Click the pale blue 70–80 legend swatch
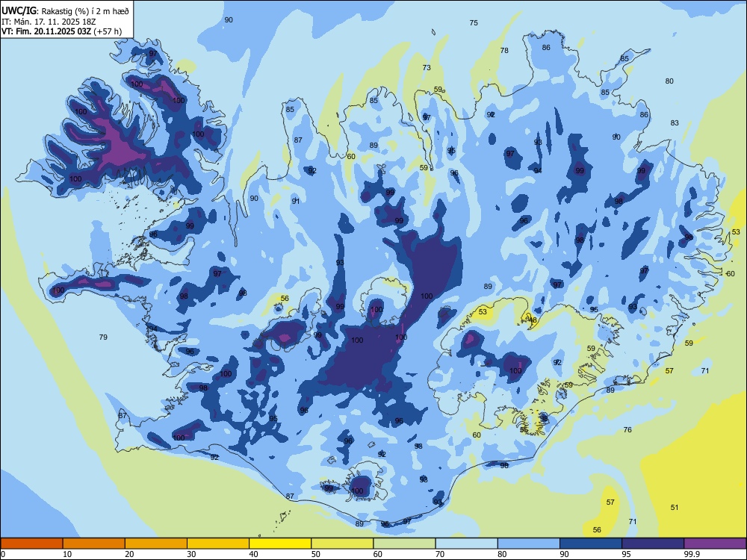This screenshot has width=747, height=560. point(466,544)
